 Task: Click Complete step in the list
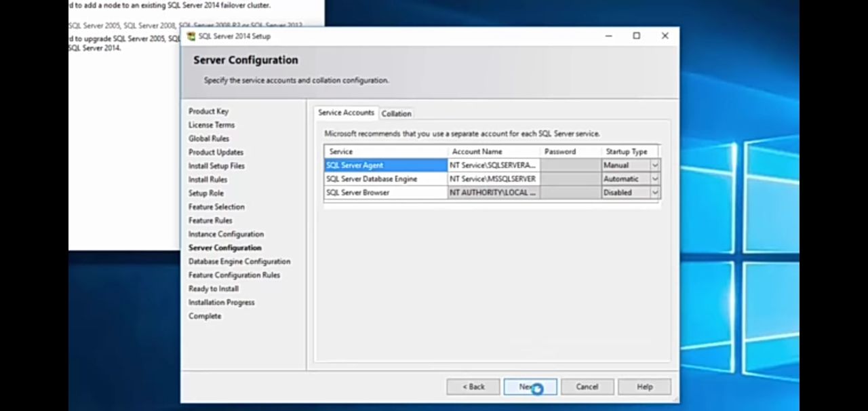[205, 315]
